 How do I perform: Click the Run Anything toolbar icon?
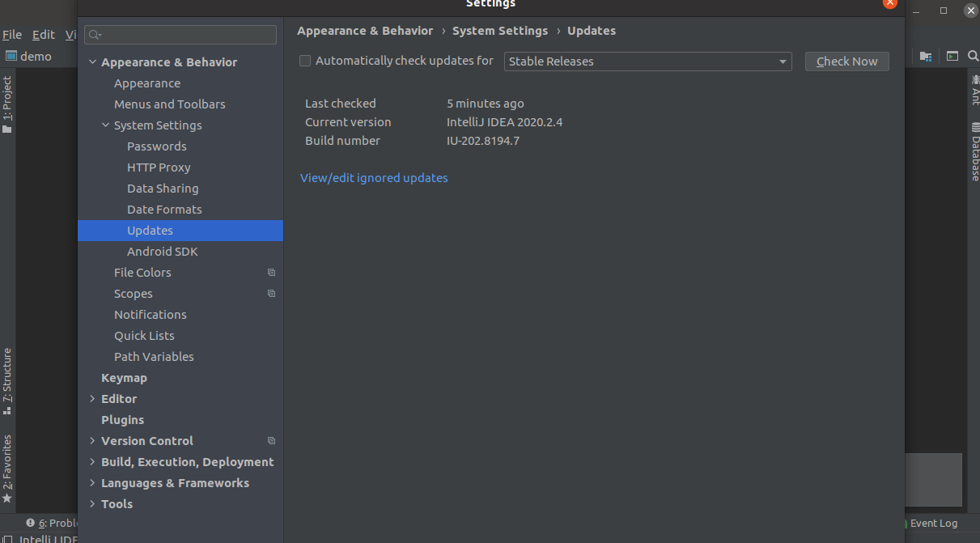tap(952, 57)
